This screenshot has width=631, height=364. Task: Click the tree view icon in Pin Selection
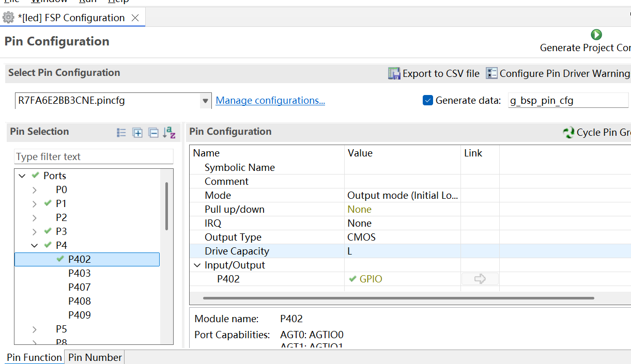click(121, 133)
